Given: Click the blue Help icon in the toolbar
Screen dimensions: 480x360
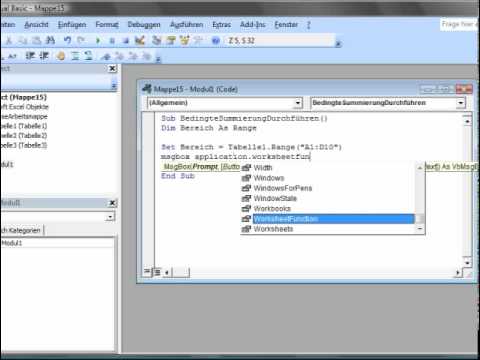Looking at the screenshot, I should point(216,41).
